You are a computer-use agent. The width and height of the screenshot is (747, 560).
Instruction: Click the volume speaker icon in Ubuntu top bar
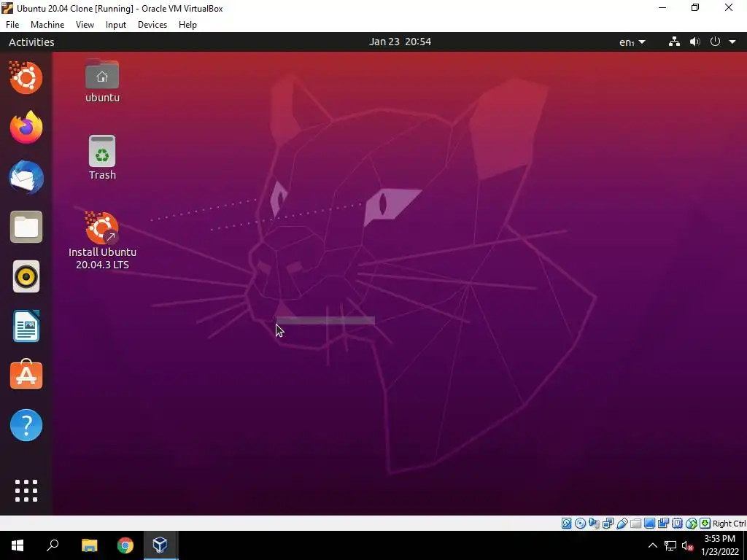click(695, 42)
